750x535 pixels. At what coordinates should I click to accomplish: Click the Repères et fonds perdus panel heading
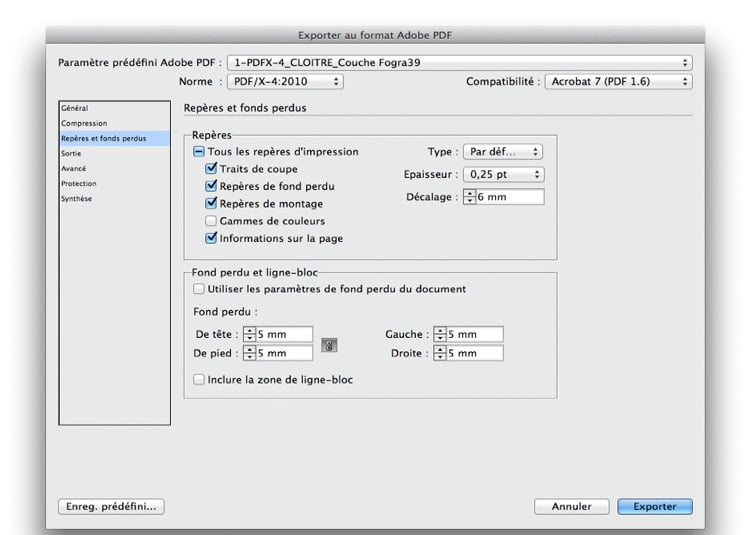245,108
